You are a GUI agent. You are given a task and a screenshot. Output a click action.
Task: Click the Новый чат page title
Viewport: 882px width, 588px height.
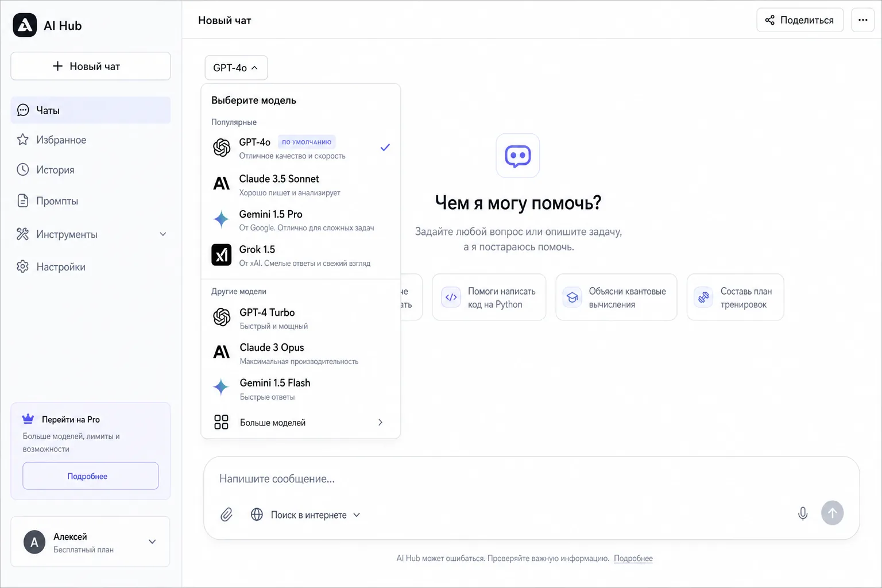click(x=225, y=21)
